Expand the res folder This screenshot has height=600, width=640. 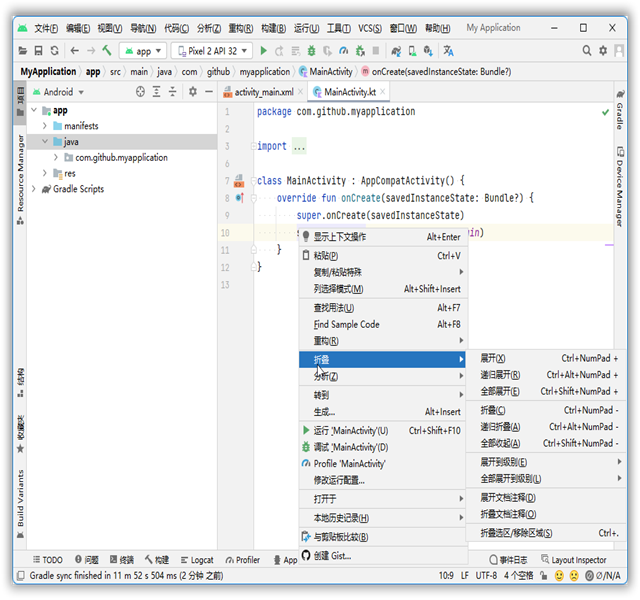[45, 173]
